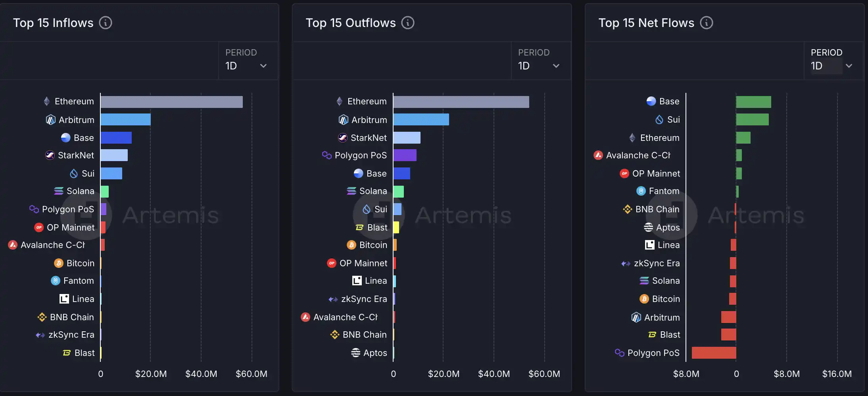
Task: Click the Ethereum logo in the Inflows chart
Action: pyautogui.click(x=47, y=101)
